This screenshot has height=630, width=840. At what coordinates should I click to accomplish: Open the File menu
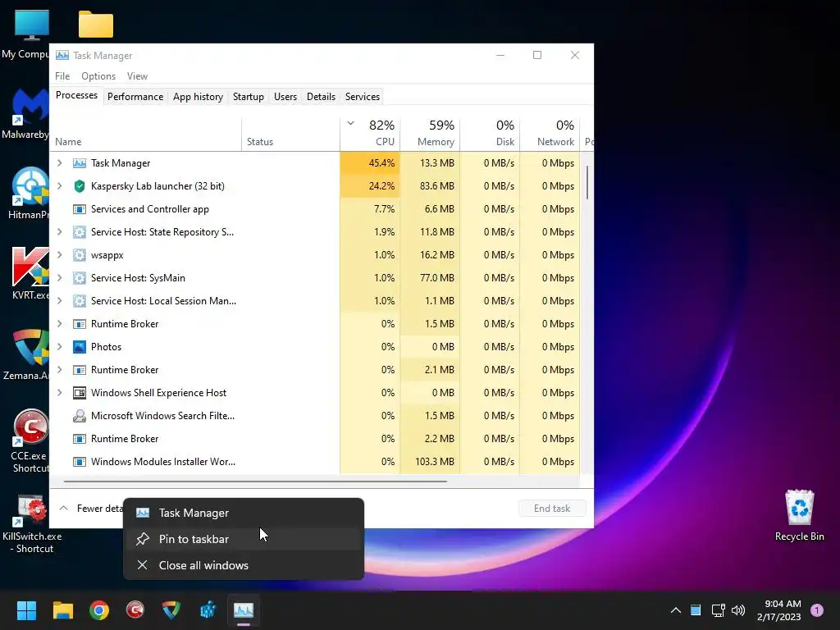coord(62,76)
